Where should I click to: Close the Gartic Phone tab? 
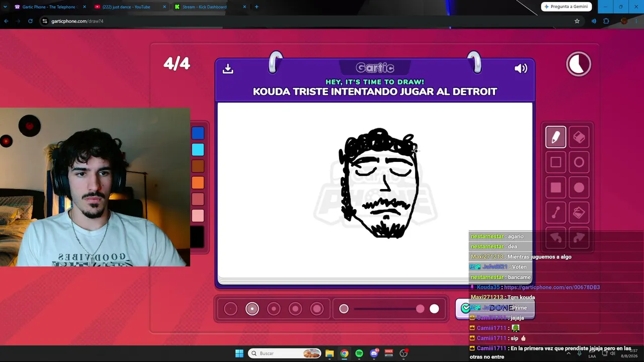coord(84,7)
